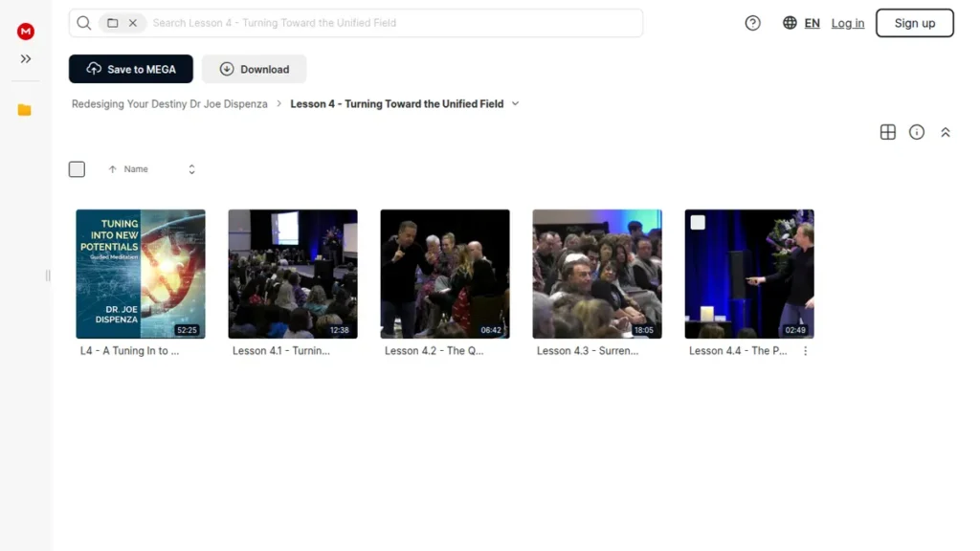Viewport: 980px width, 551px height.
Task: Open the three-dot menu for Lesson 4.4
Action: (805, 351)
